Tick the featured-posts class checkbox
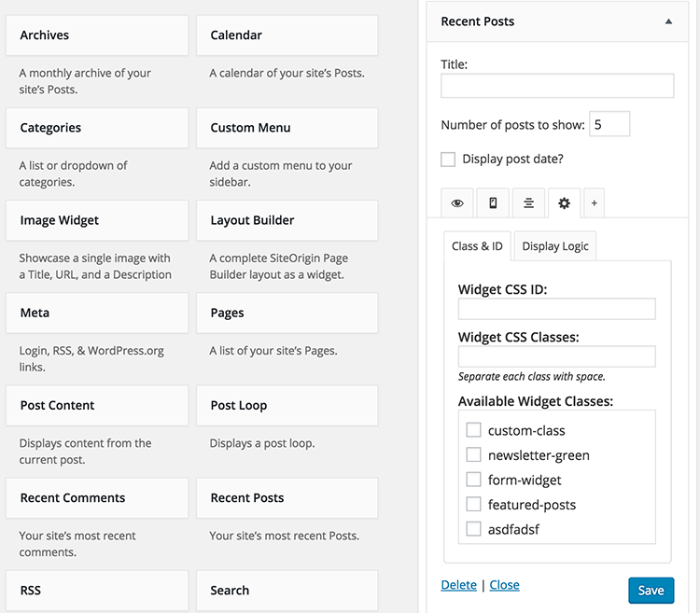This screenshot has height=613, width=700. [473, 505]
